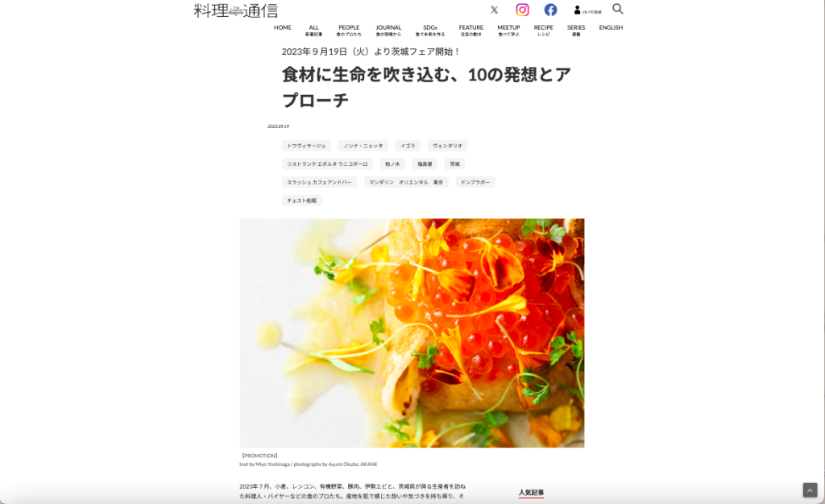Open the RECIPE menu item
The width and height of the screenshot is (825, 504).
[x=544, y=31]
